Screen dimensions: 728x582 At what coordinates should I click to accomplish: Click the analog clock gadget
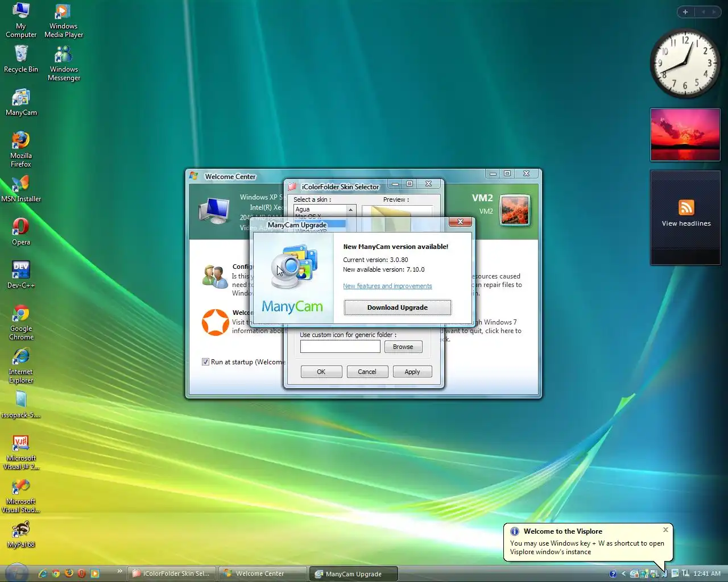coord(685,64)
